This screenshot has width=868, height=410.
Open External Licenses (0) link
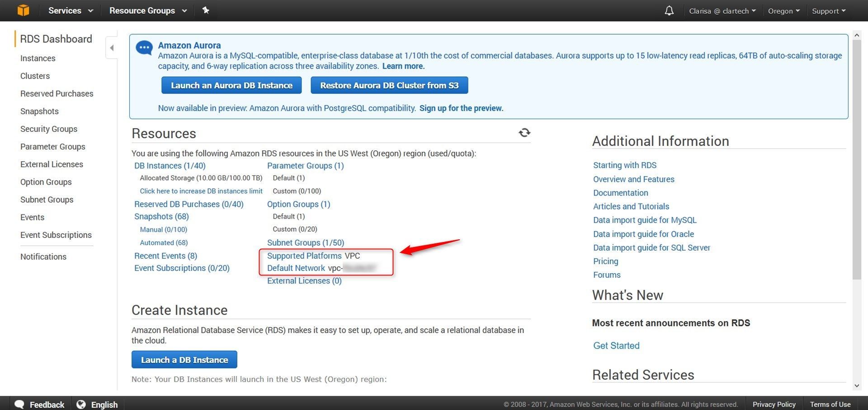[304, 280]
